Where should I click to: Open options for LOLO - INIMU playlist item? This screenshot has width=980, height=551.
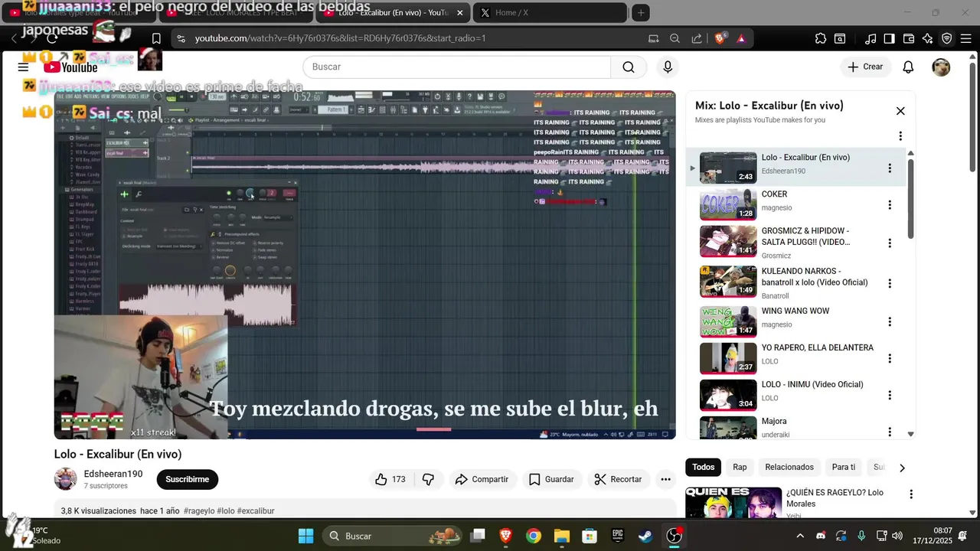[890, 396]
